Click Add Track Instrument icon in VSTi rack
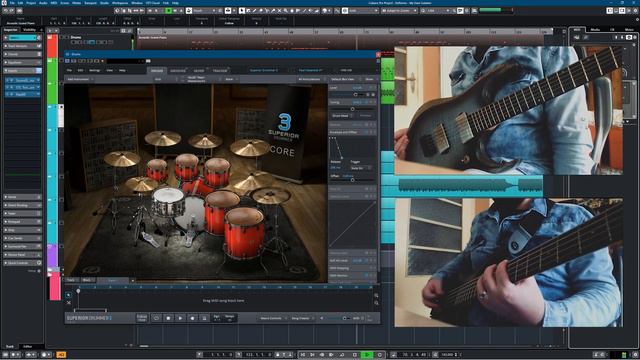The width and height of the screenshot is (640, 360). 577,38
